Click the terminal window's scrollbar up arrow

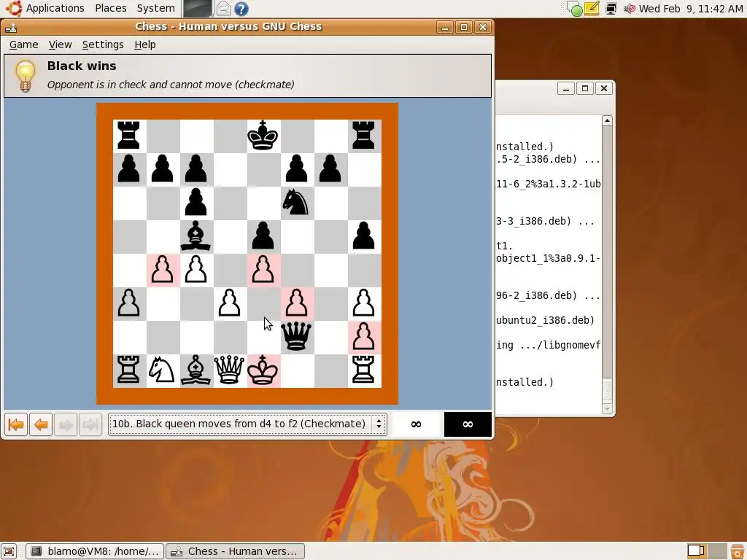pyautogui.click(x=607, y=120)
